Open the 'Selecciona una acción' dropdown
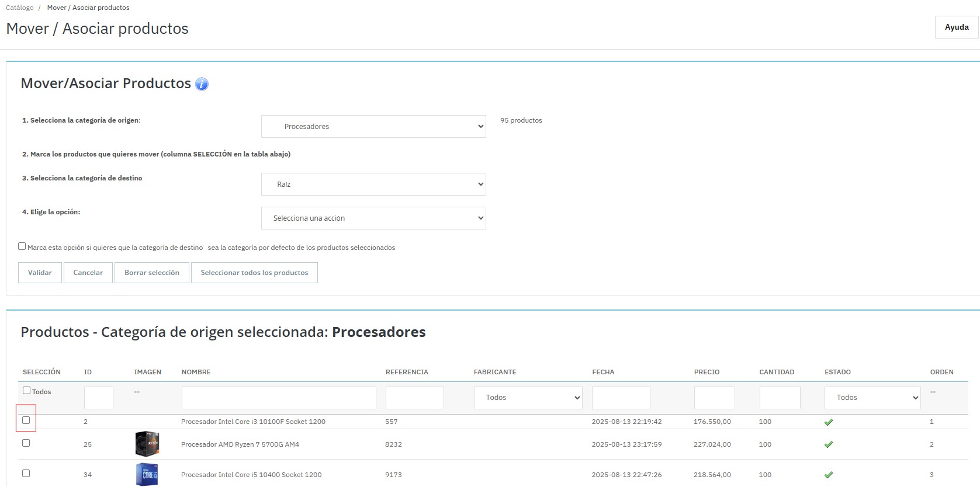Viewport: 980px width, 487px height. [x=373, y=218]
